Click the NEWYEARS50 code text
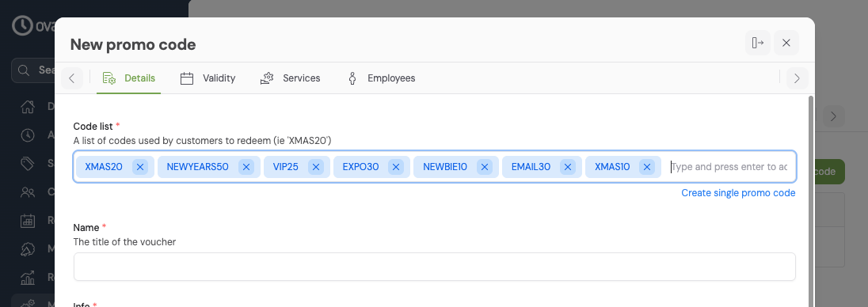 pyautogui.click(x=198, y=166)
